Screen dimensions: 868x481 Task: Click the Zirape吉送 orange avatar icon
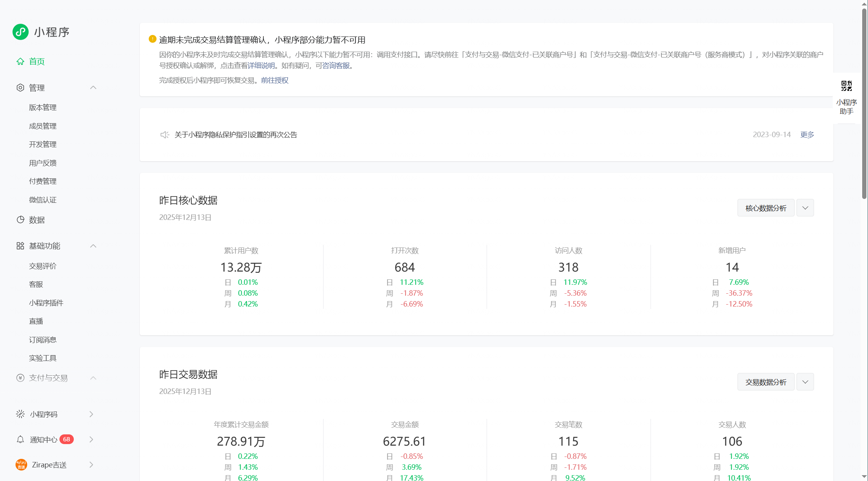tap(21, 465)
